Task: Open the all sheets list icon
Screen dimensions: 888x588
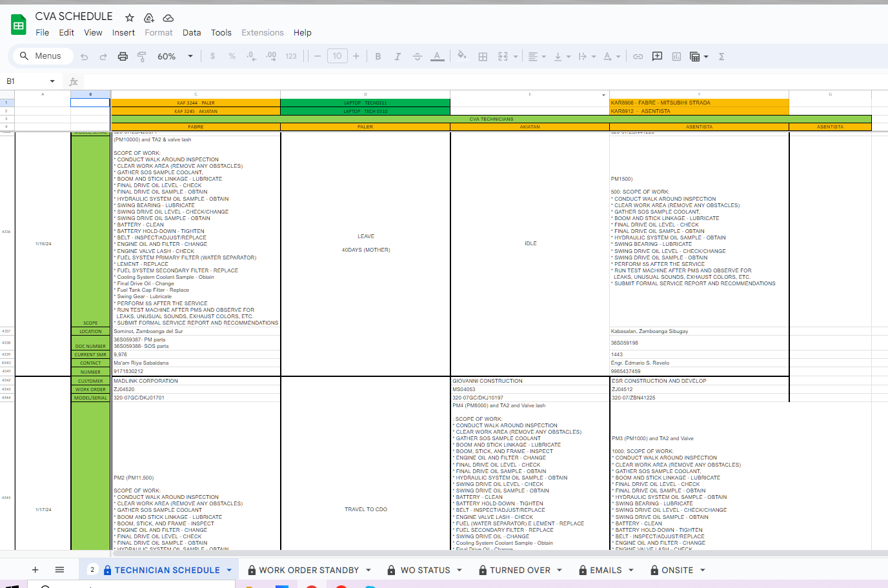Action: (59, 570)
